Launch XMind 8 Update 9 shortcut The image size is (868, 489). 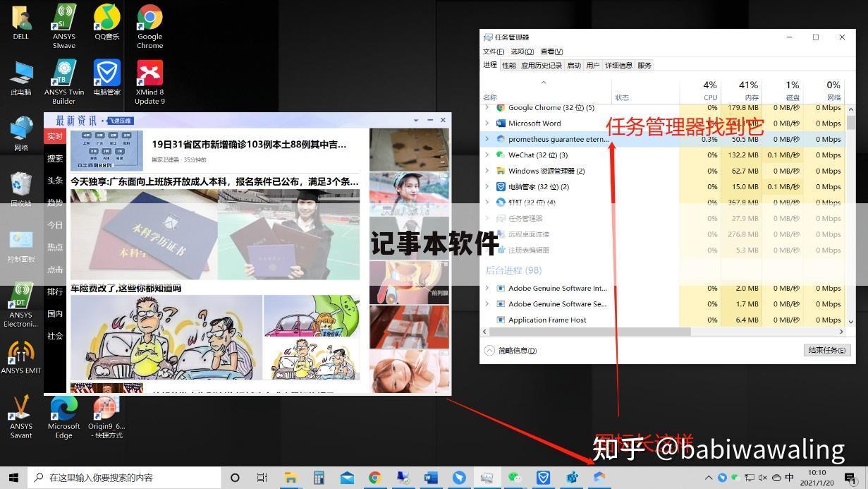tap(149, 82)
